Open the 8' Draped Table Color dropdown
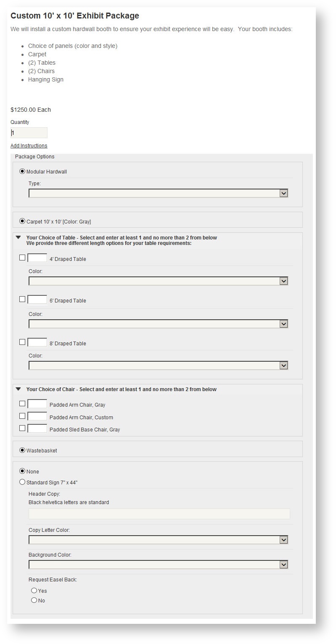336x644 pixels. 158,365
